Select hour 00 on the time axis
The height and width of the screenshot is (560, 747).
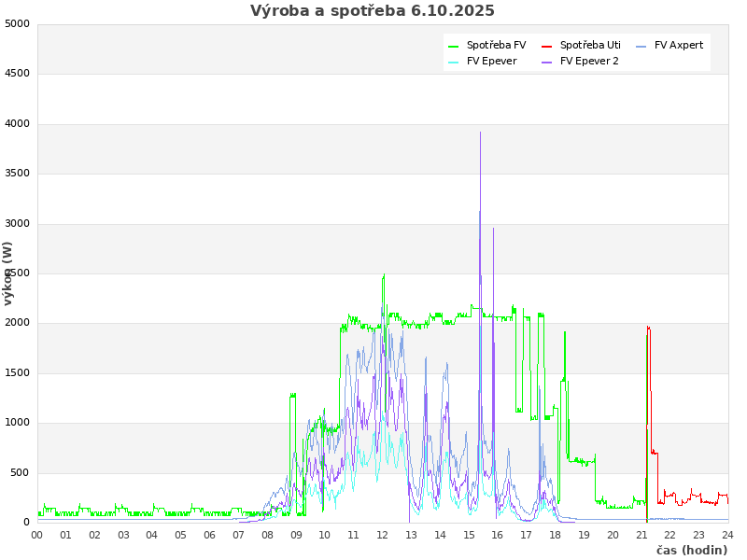coord(37,535)
